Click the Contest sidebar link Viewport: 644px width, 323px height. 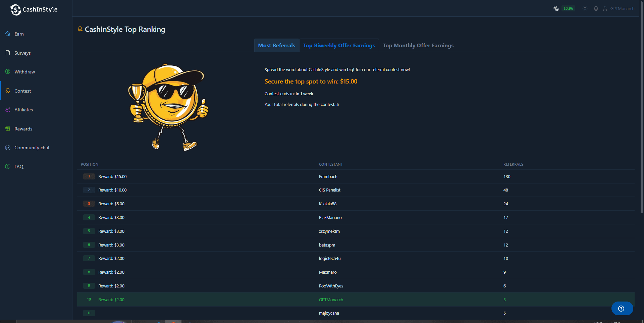tap(22, 91)
